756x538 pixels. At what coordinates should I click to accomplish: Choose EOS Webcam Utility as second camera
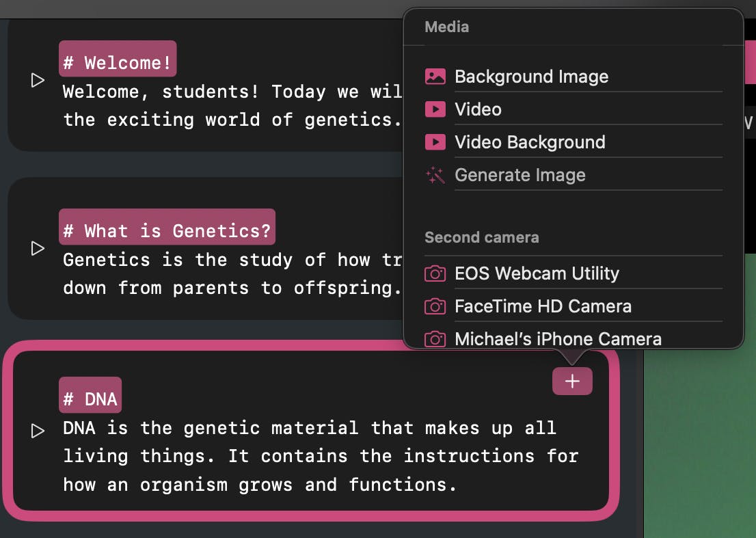[x=537, y=273]
